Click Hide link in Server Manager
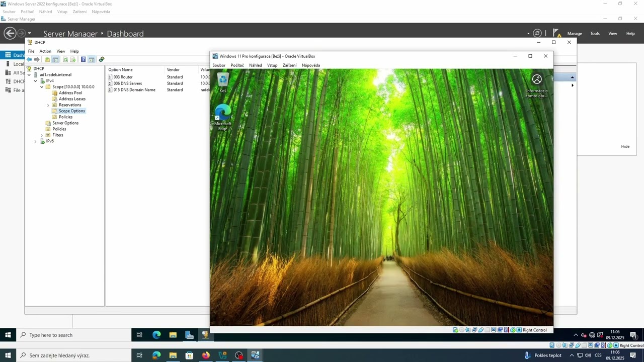 pos(625,146)
